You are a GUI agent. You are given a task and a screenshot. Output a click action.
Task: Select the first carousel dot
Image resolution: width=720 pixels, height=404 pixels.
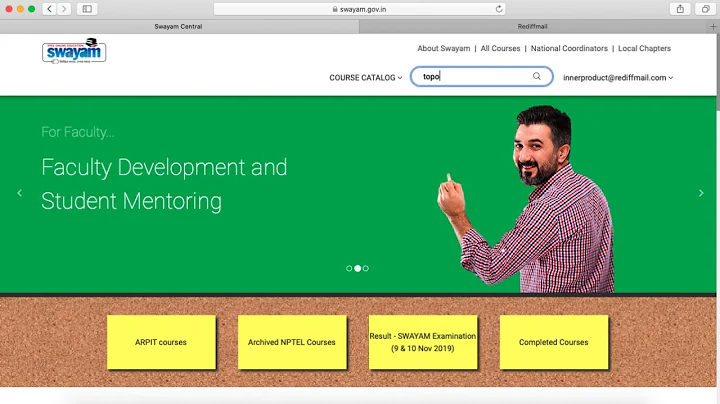pos(349,269)
